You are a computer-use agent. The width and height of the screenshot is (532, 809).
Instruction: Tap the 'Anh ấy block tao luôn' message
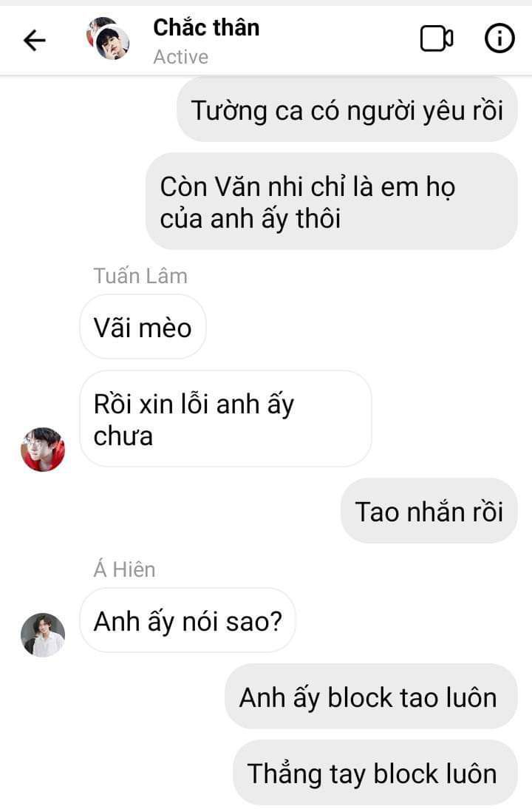click(x=371, y=697)
